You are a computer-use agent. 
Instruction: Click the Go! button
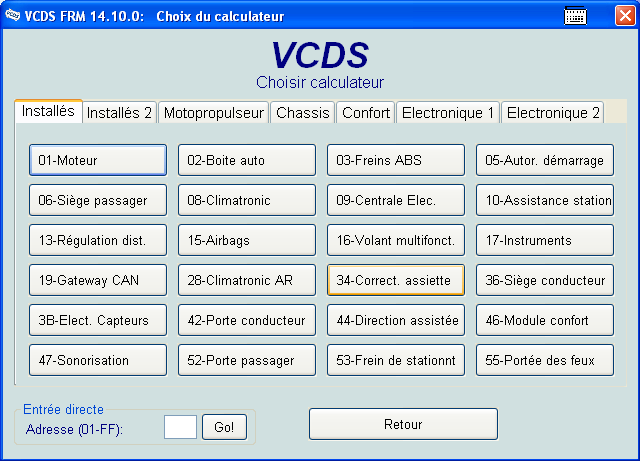pyautogui.click(x=224, y=427)
